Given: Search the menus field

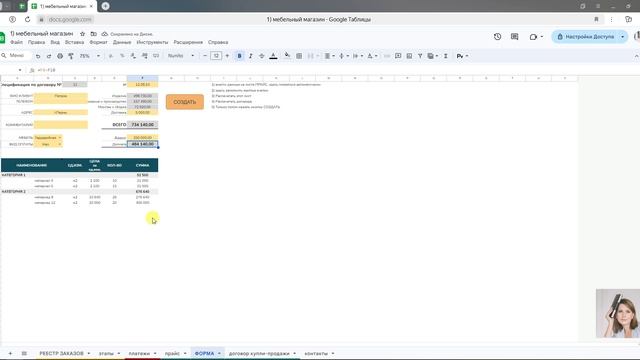Looking at the screenshot, I should 16,56.
